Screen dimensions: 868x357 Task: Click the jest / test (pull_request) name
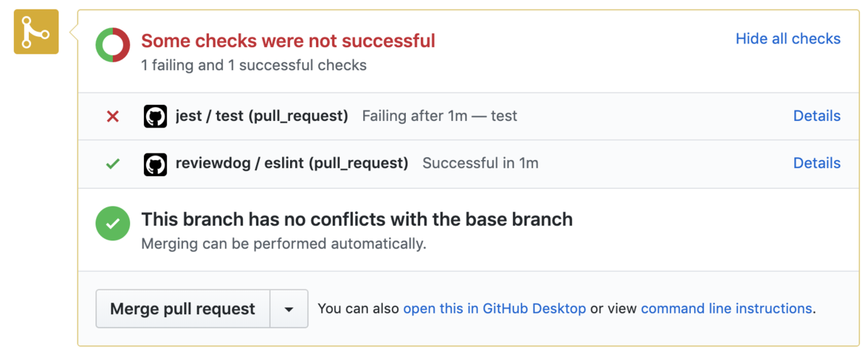click(262, 116)
